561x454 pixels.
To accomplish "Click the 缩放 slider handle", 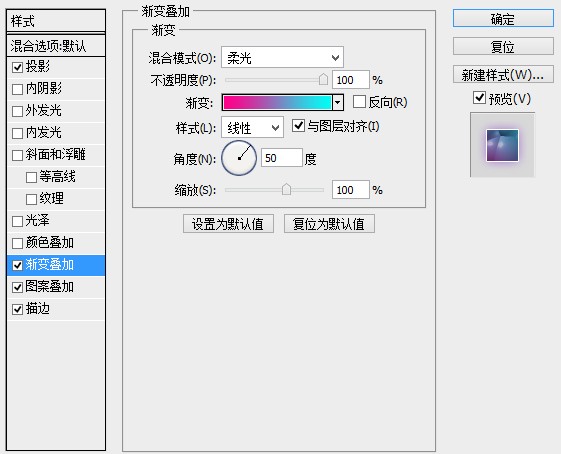I will click(286, 189).
